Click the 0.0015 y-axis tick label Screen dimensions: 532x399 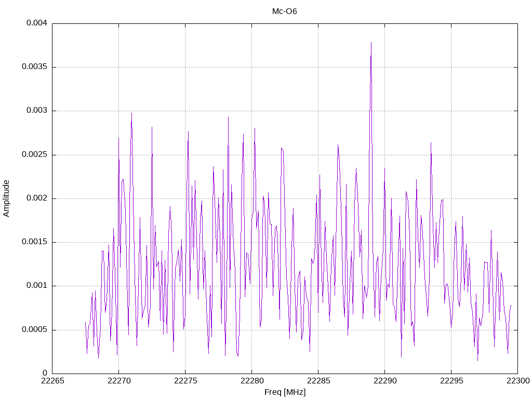pos(35,242)
